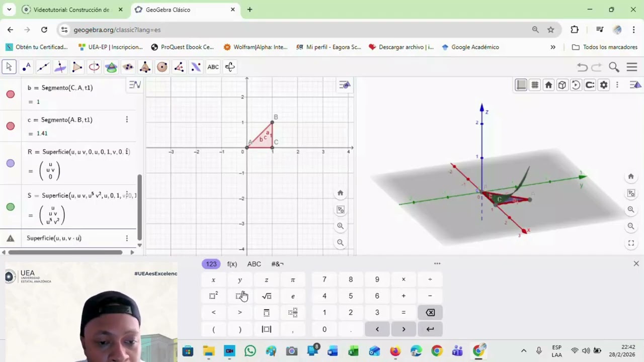Switch keyboard to 123 tab
This screenshot has height=362, width=644.
211,264
